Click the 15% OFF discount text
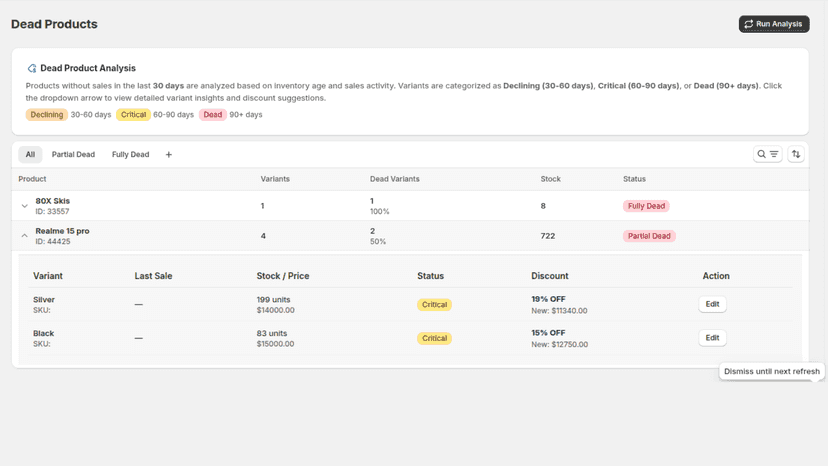828x466 pixels. tap(548, 333)
